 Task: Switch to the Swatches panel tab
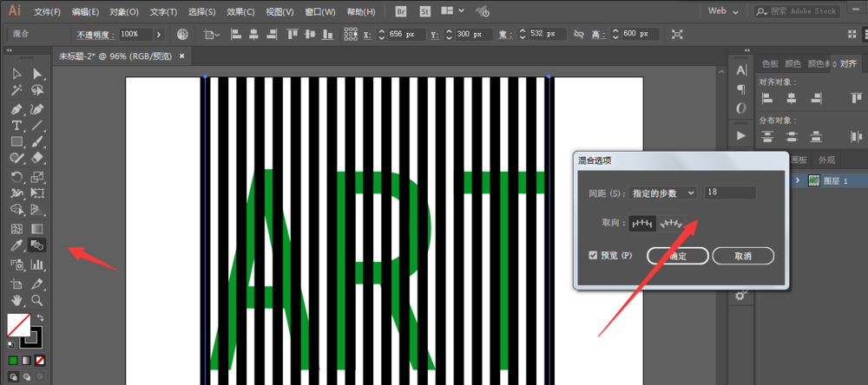point(770,63)
